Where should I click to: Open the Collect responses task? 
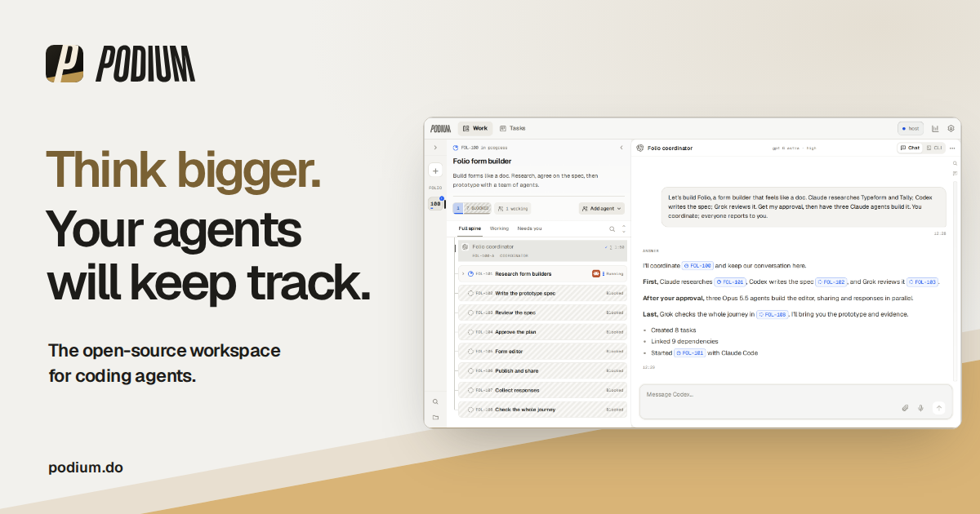tap(542, 390)
